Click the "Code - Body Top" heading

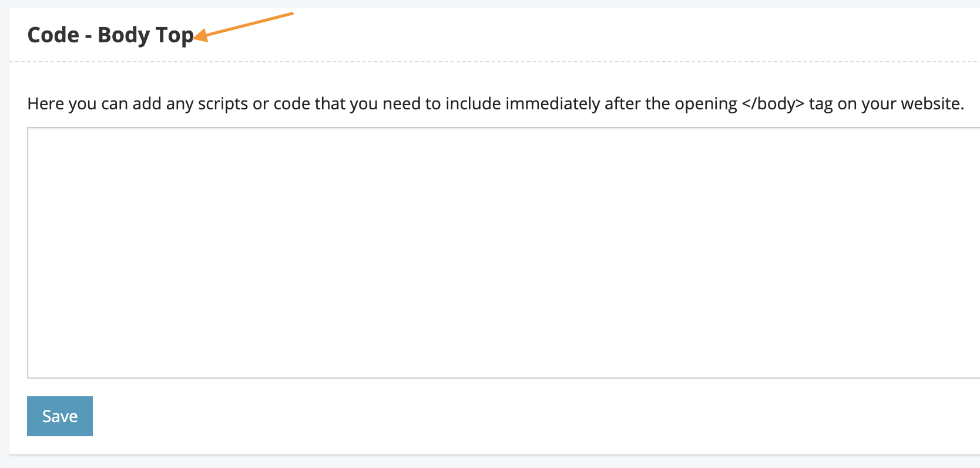110,35
